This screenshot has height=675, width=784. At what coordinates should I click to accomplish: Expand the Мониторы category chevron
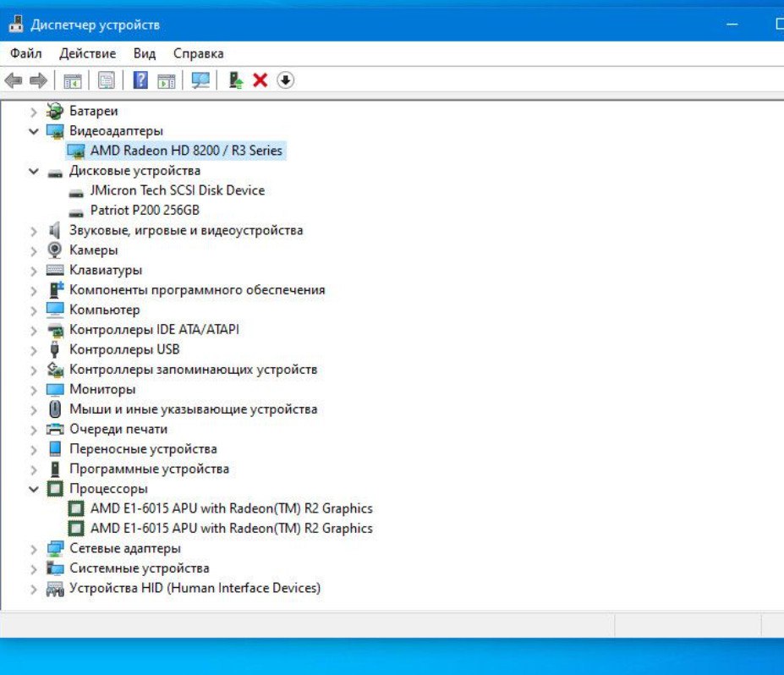pyautogui.click(x=34, y=390)
